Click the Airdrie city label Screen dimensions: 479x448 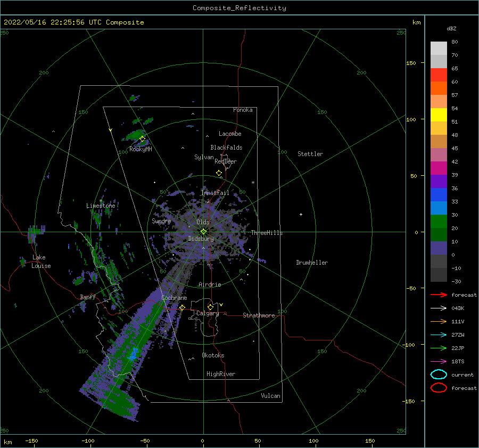click(210, 284)
